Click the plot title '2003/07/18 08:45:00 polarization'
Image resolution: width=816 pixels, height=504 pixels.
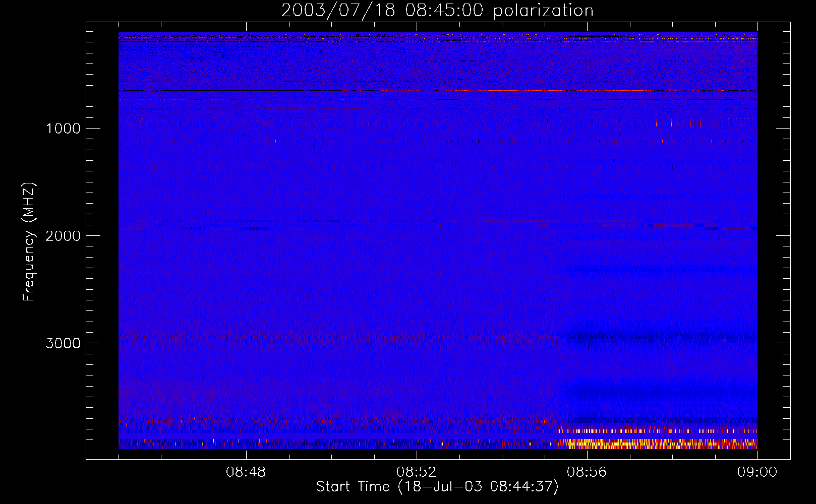(x=437, y=10)
